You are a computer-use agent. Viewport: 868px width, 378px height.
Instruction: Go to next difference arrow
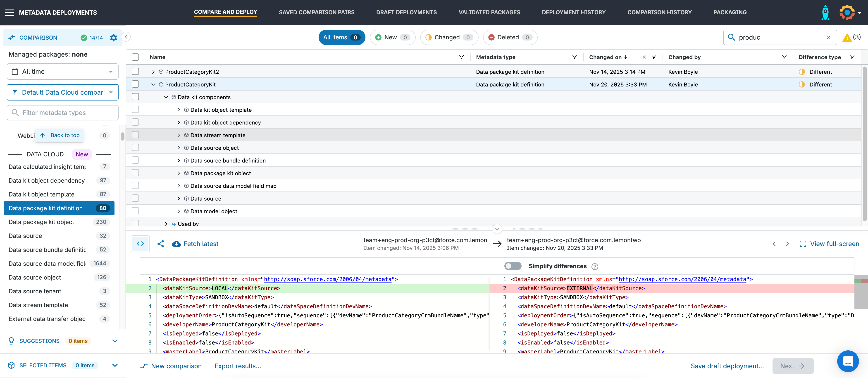[x=787, y=244]
